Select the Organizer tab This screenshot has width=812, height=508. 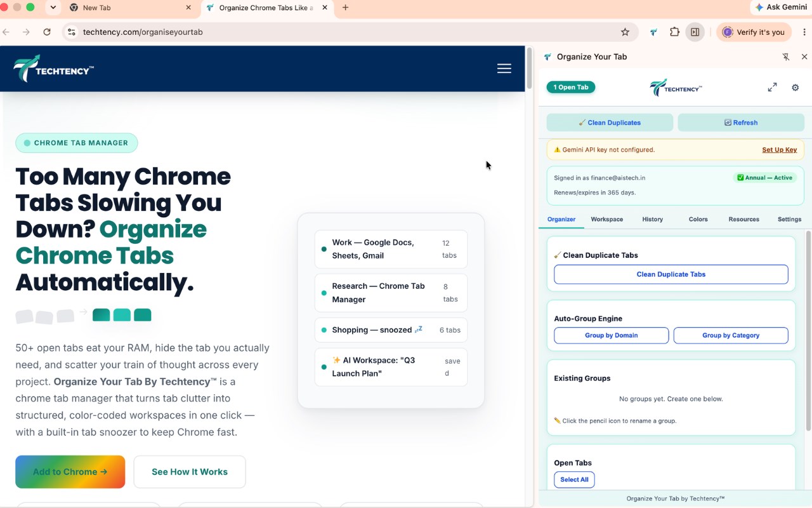(x=561, y=219)
